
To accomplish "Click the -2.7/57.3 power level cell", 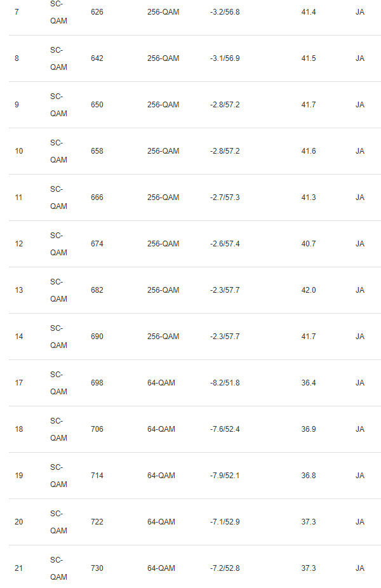I will 225,197.
